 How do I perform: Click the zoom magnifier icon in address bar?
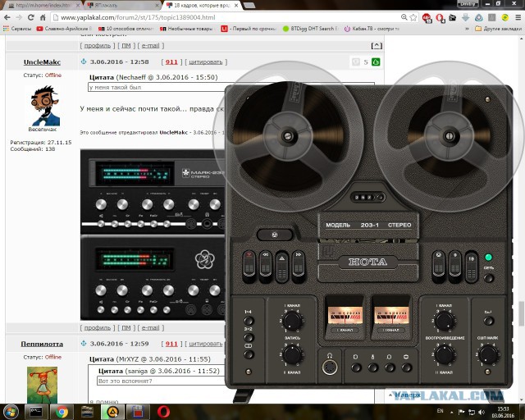[x=404, y=17]
